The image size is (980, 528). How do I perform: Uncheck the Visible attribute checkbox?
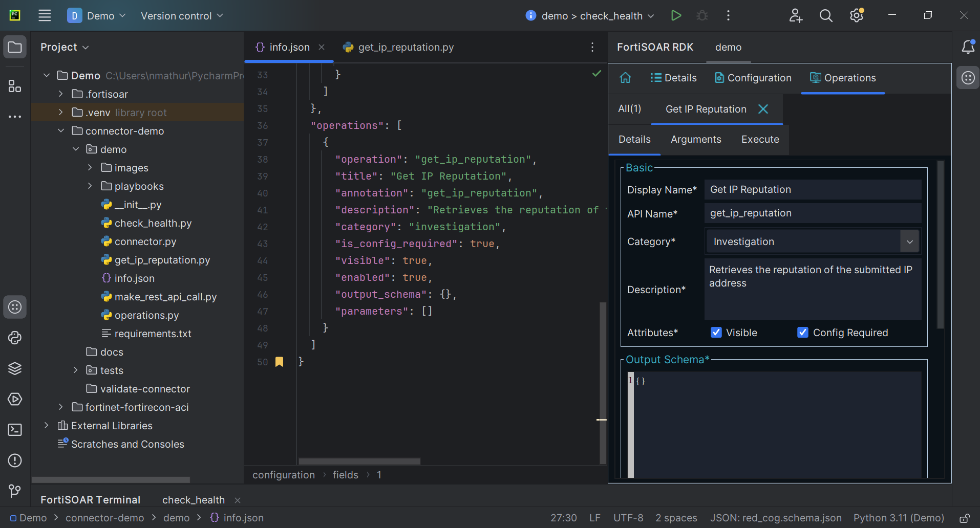(x=716, y=333)
